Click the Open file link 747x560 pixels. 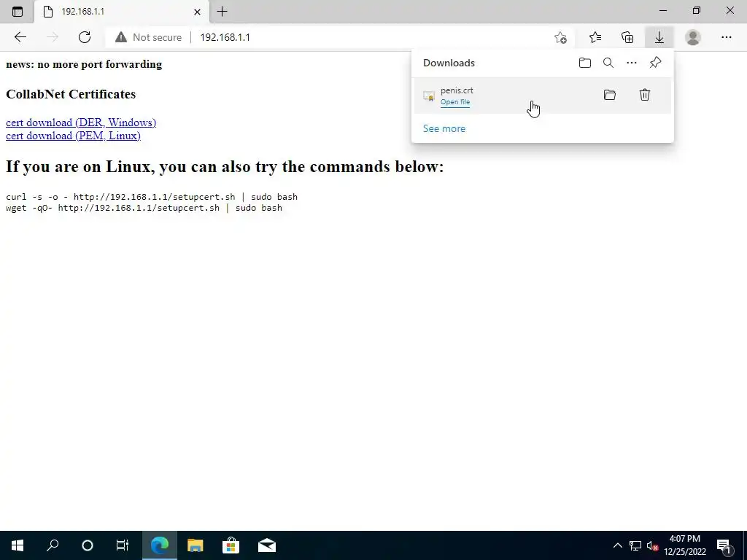(455, 102)
